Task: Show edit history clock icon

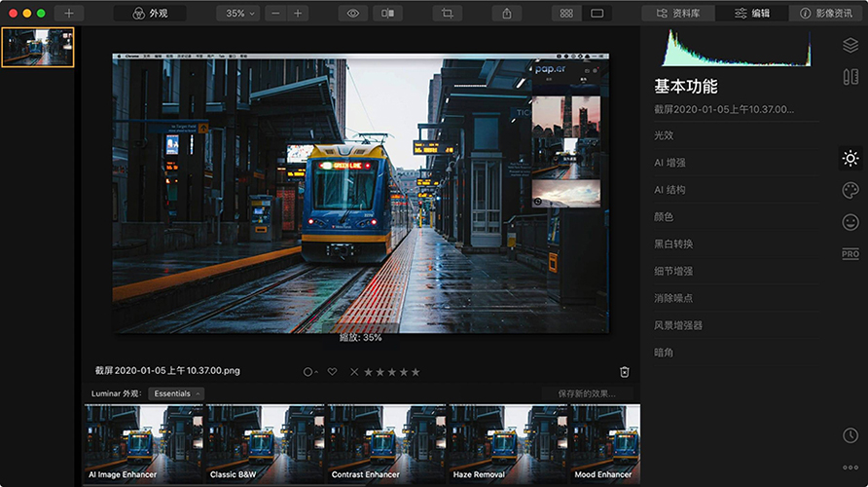Action: [850, 435]
